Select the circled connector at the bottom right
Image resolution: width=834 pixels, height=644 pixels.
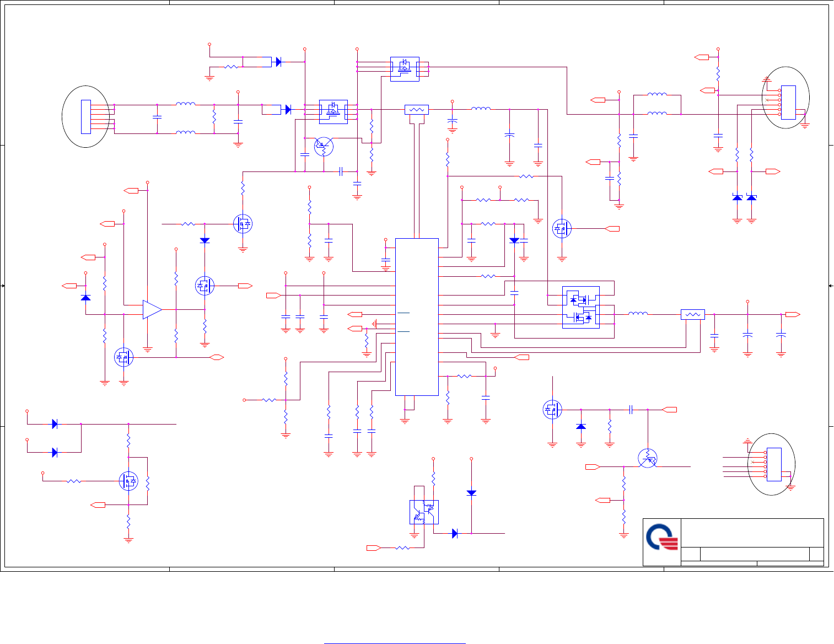(x=772, y=464)
